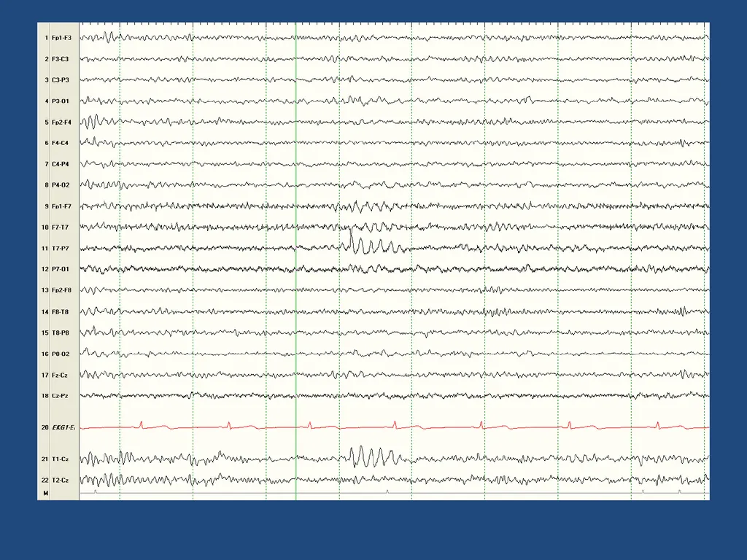747x560 pixels.
Task: Select the T2-Cz channel label
Action: coord(60,481)
